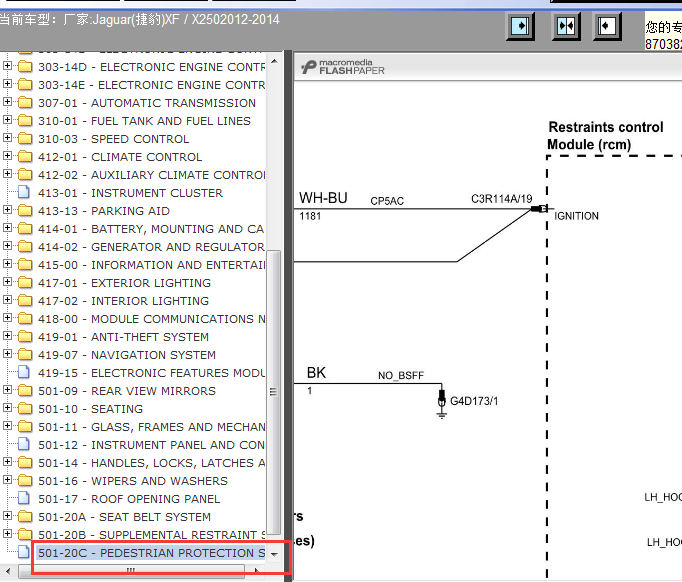Image resolution: width=682 pixels, height=582 pixels.
Task: Click folder icon of 414-01 Battery Mounting
Action: point(25,228)
